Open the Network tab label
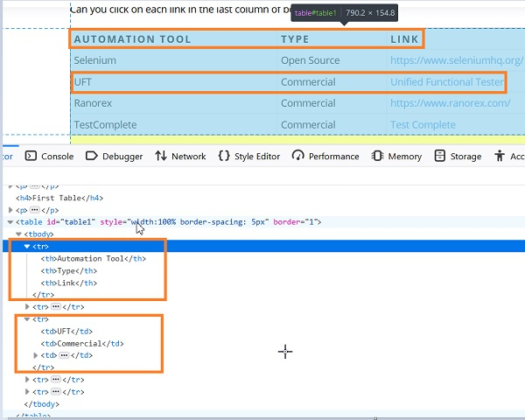Image resolution: width=525 pixels, height=420 pixels. 188,157
